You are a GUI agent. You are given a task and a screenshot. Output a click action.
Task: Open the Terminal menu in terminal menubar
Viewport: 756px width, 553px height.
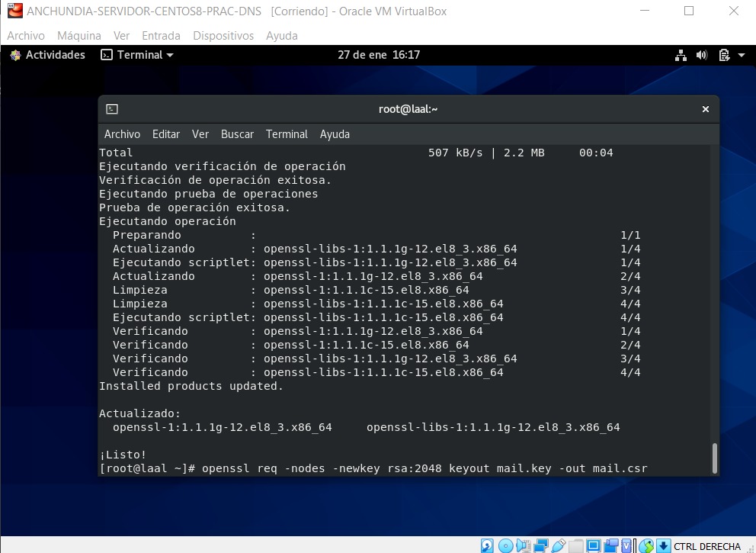[287, 134]
